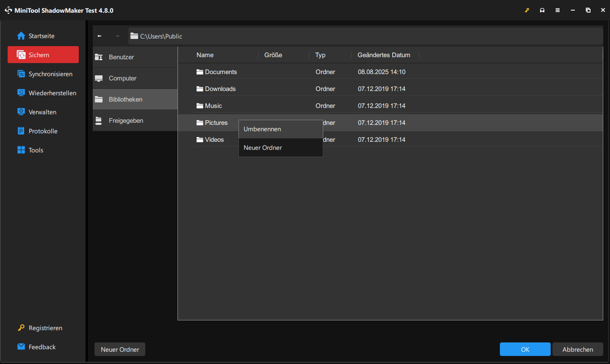Confirm with the OK button

[x=525, y=349]
